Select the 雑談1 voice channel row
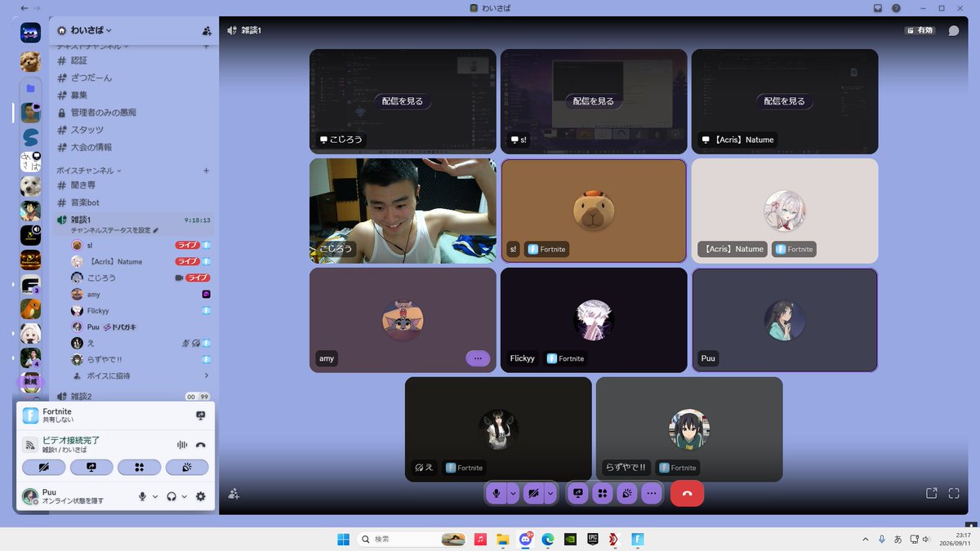The width and height of the screenshot is (980, 551). click(133, 224)
